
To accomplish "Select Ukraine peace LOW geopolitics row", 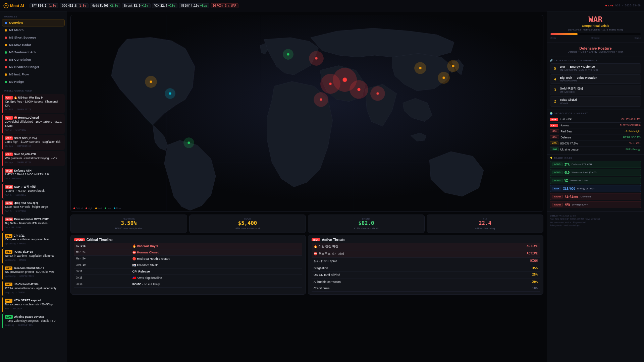I will click(595, 149).
